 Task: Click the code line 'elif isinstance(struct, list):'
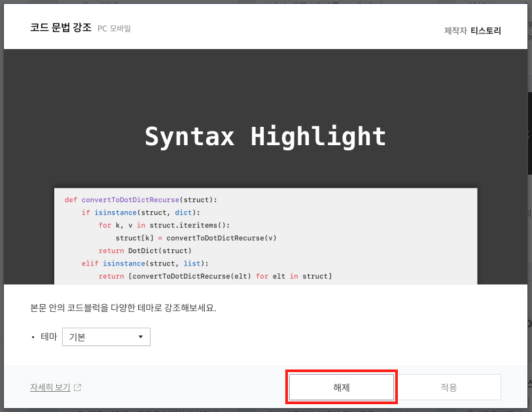[x=145, y=264]
